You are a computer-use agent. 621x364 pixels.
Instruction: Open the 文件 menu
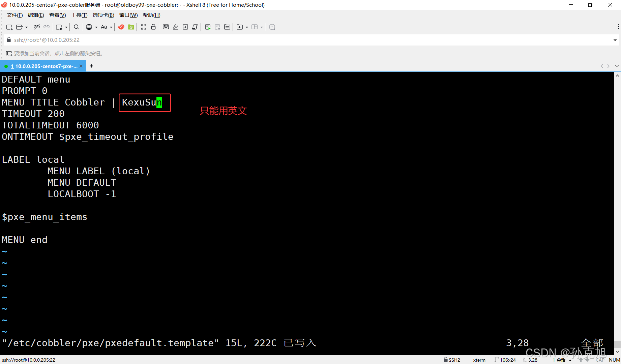tap(14, 15)
